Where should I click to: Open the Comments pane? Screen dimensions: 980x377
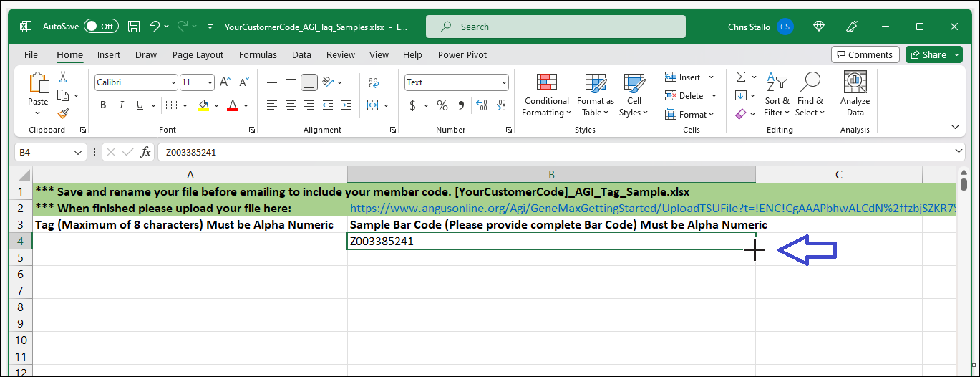tap(865, 54)
